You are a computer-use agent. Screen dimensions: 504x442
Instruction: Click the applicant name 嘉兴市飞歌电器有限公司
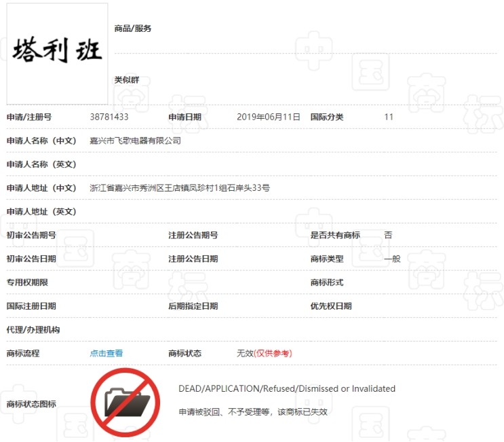point(136,141)
